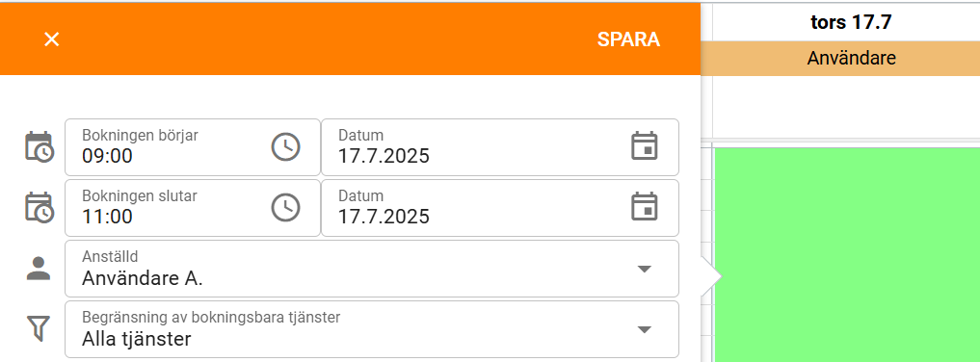Click the SPARA button to save booking

tap(628, 39)
